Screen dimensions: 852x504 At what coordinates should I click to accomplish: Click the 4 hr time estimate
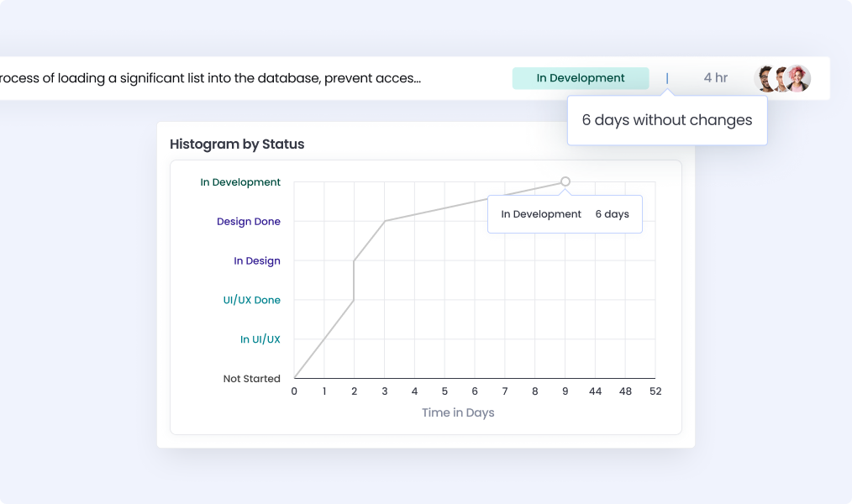716,78
